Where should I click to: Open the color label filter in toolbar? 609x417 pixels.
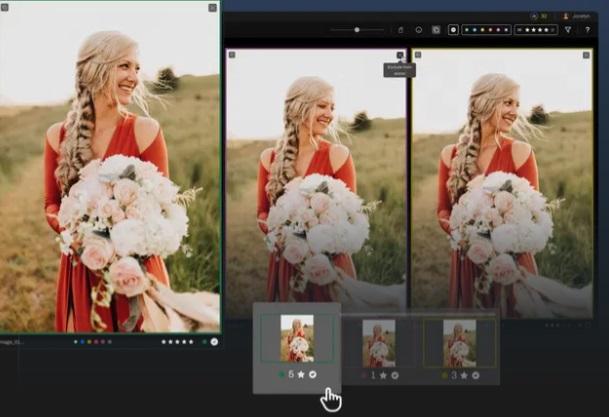coord(486,30)
